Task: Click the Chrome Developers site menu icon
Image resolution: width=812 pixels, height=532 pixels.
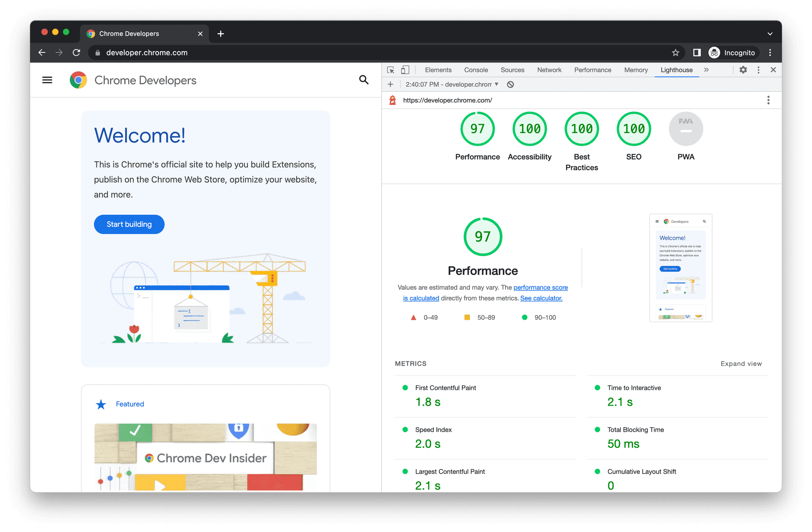Action: (47, 80)
